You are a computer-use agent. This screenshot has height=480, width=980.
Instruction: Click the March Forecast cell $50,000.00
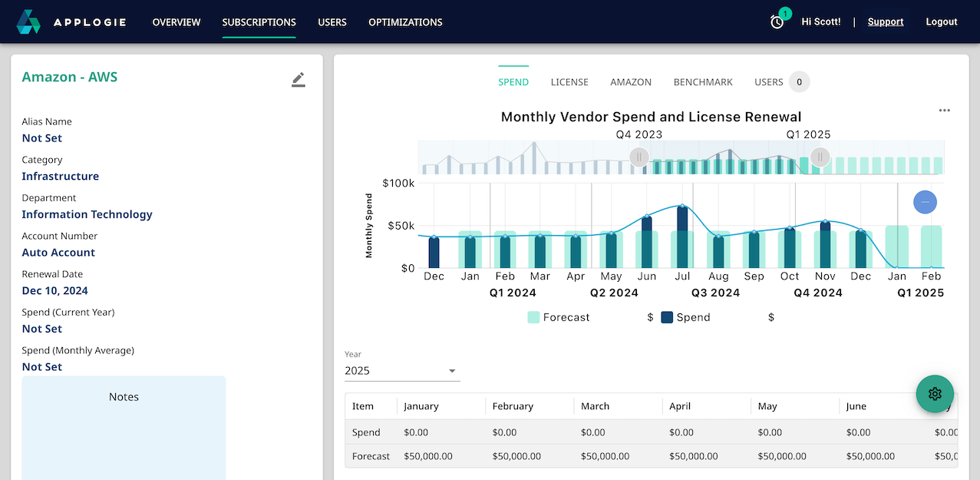(x=605, y=456)
